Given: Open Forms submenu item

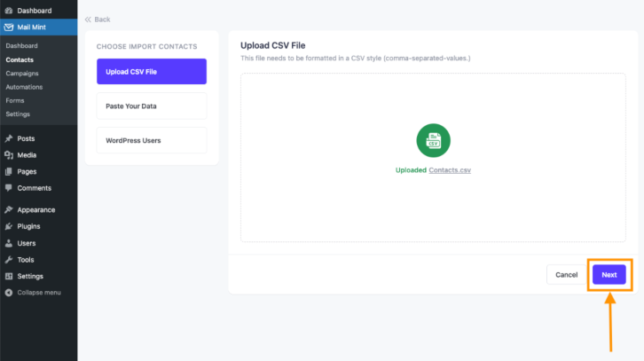Looking at the screenshot, I should coord(15,100).
